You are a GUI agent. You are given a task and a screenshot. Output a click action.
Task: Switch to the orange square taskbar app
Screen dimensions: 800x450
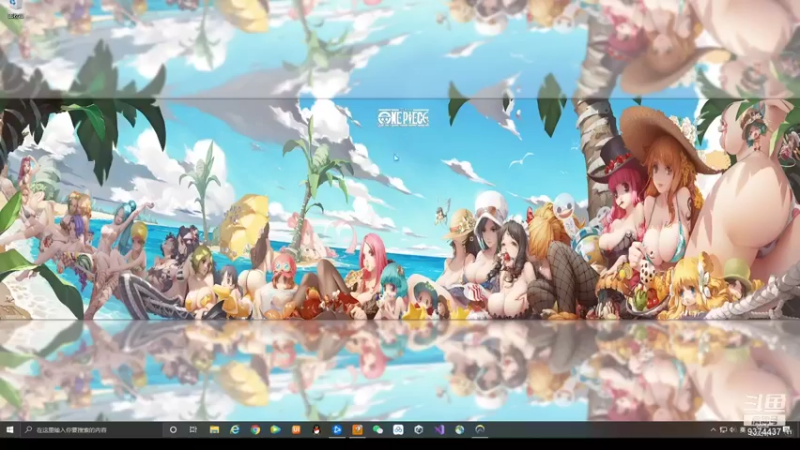357,430
